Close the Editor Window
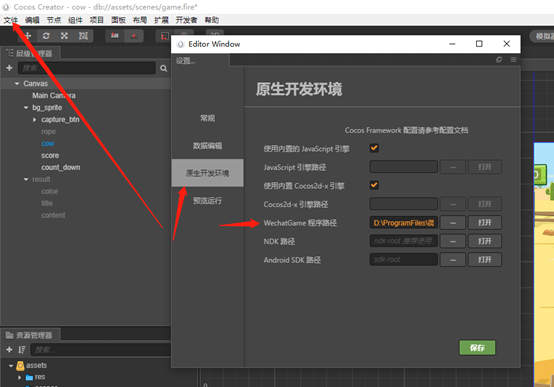The image size is (554, 387). click(506, 44)
